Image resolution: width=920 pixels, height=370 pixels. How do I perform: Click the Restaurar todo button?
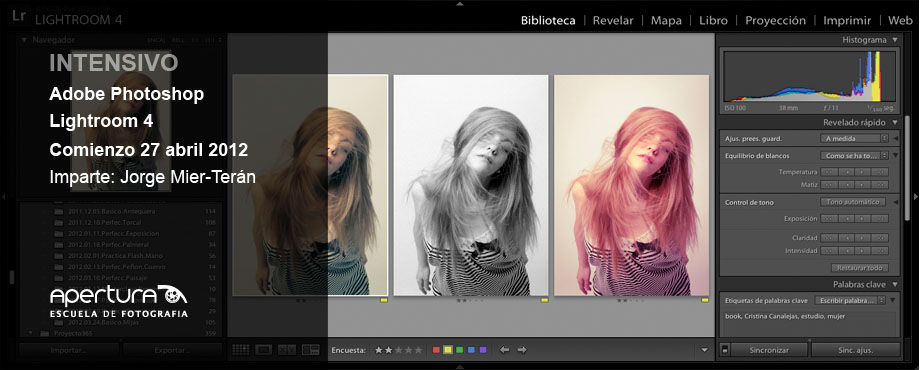[859, 268]
